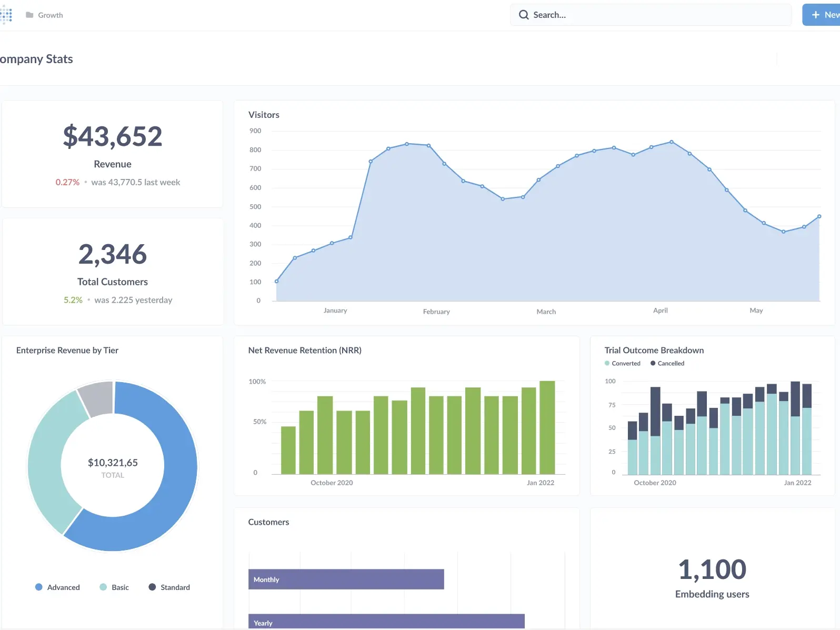Click the 1,100 Embedding users figure
This screenshot has height=630, width=840.
point(712,569)
